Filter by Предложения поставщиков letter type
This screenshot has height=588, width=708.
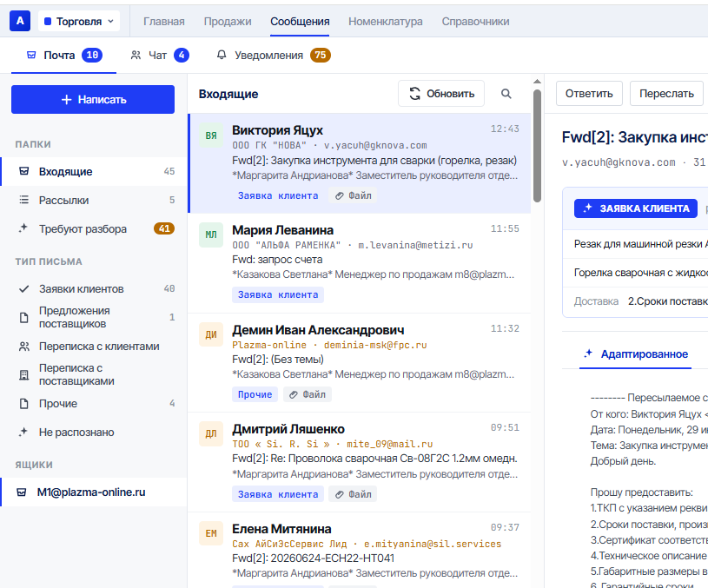94,318
